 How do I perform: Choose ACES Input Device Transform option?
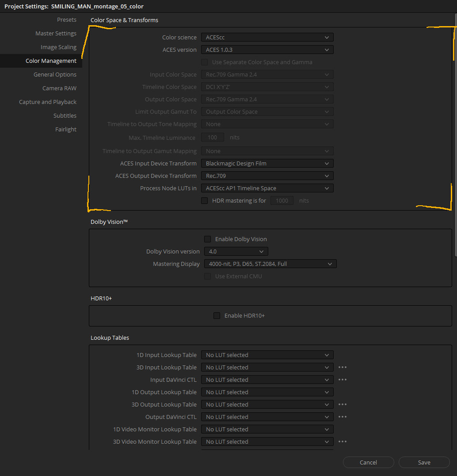coord(267,163)
